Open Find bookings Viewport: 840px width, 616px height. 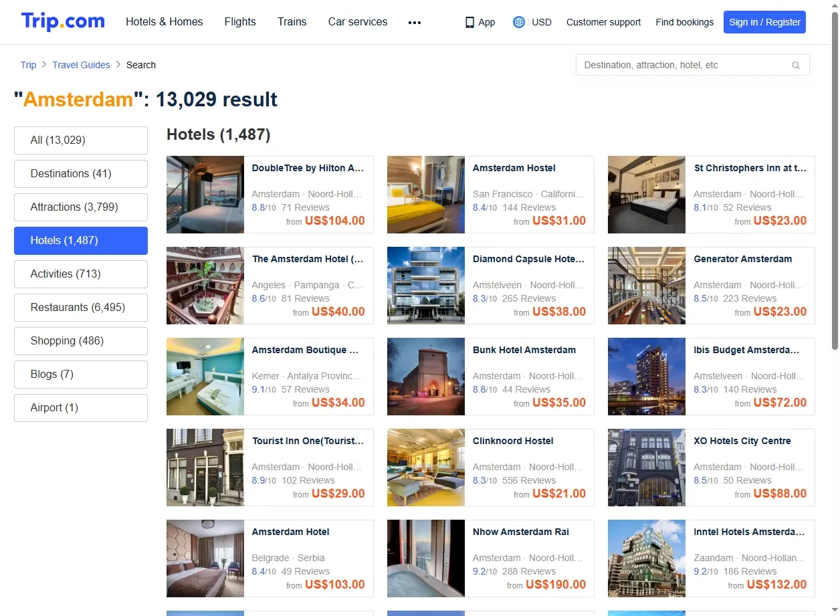click(x=685, y=22)
